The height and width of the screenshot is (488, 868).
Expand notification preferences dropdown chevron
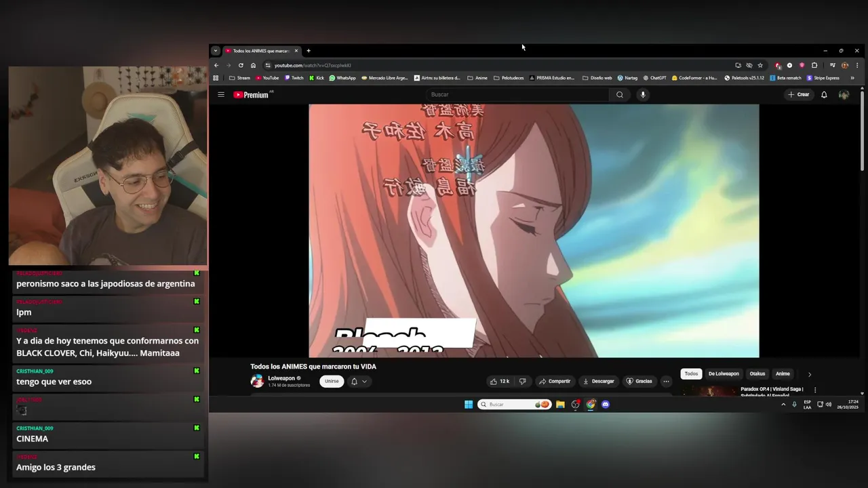pos(364,382)
